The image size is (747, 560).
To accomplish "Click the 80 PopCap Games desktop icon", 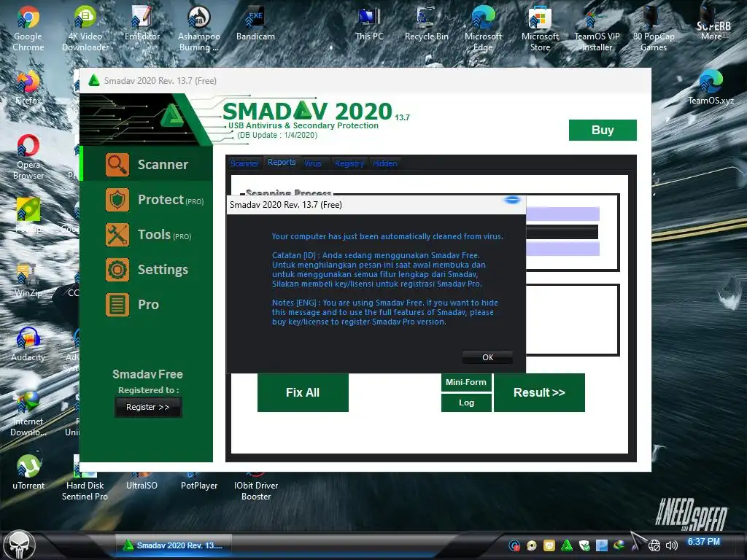I will [x=654, y=28].
